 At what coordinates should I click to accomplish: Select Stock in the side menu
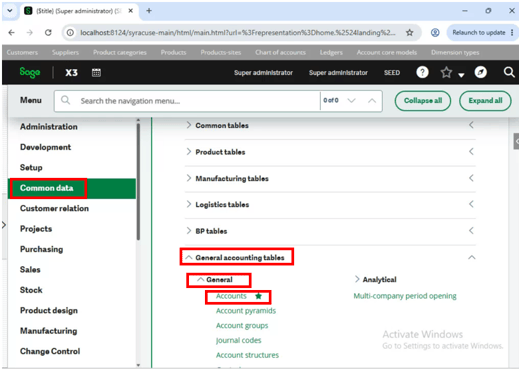[x=31, y=290]
